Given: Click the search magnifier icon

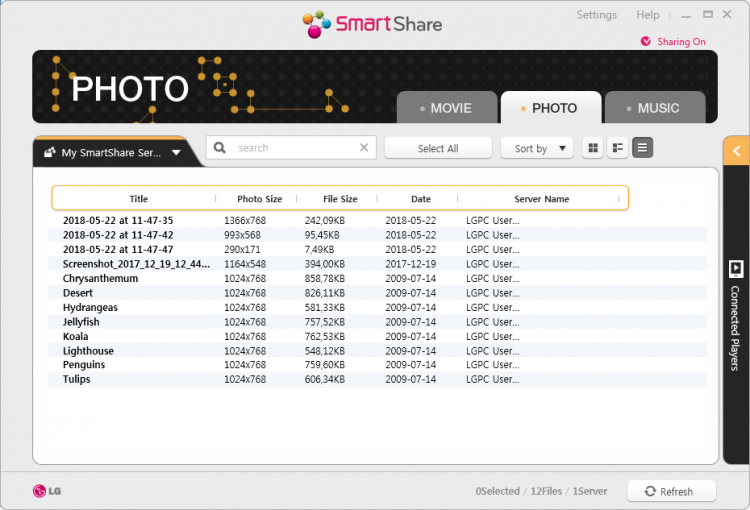Looking at the screenshot, I should point(220,148).
